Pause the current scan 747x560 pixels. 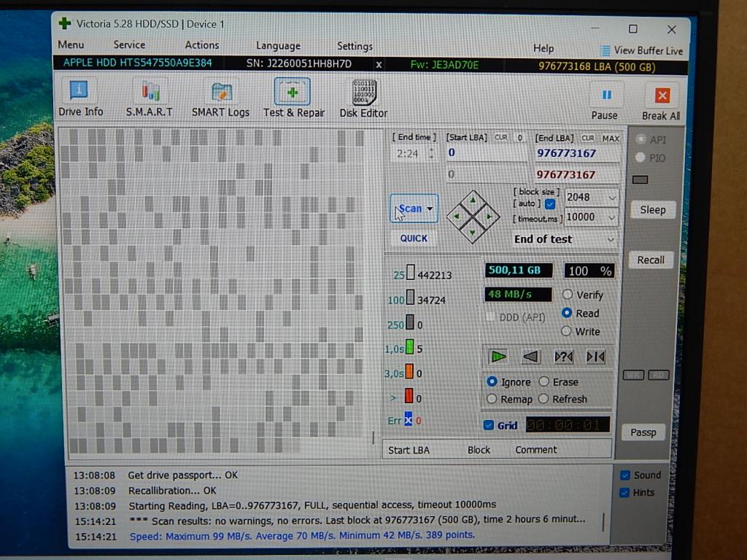tap(605, 101)
